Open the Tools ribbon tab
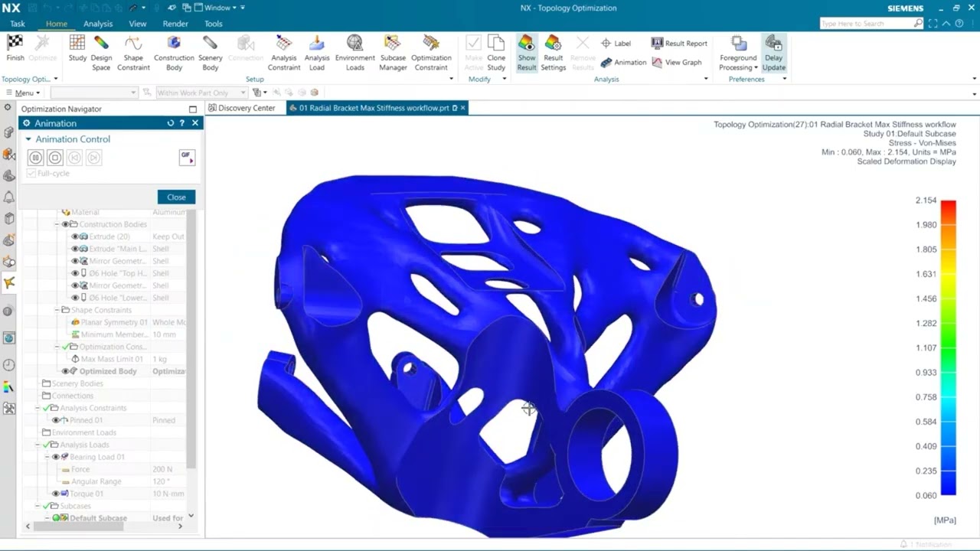The image size is (980, 551). [214, 24]
